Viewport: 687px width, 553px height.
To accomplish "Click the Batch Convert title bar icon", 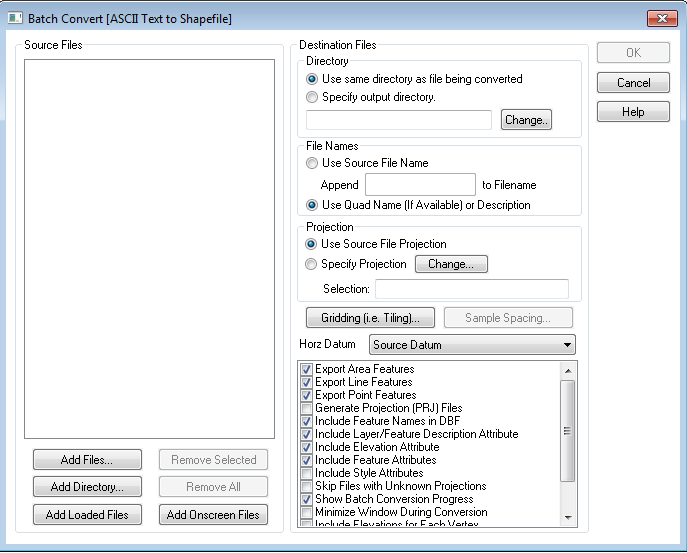I will (15, 18).
